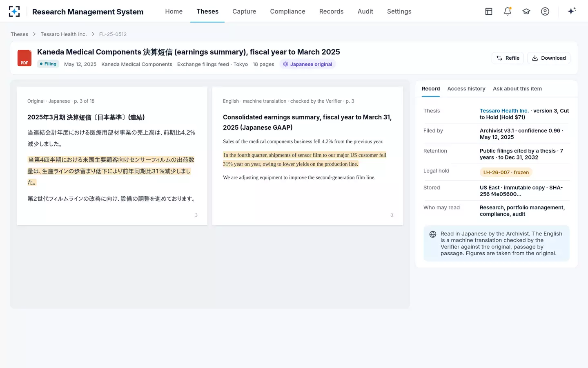Click 'May 12, 2025' date in header
This screenshot has height=368, width=588.
tap(80, 64)
